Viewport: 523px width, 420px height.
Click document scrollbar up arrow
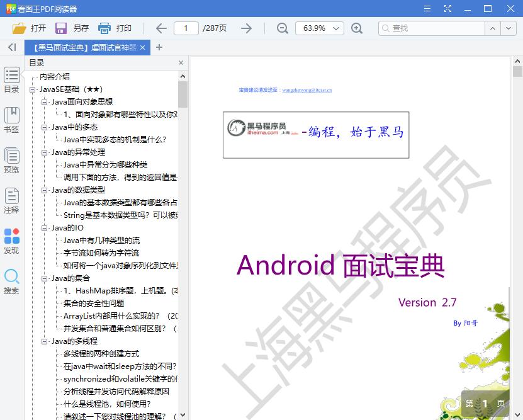coord(517,61)
